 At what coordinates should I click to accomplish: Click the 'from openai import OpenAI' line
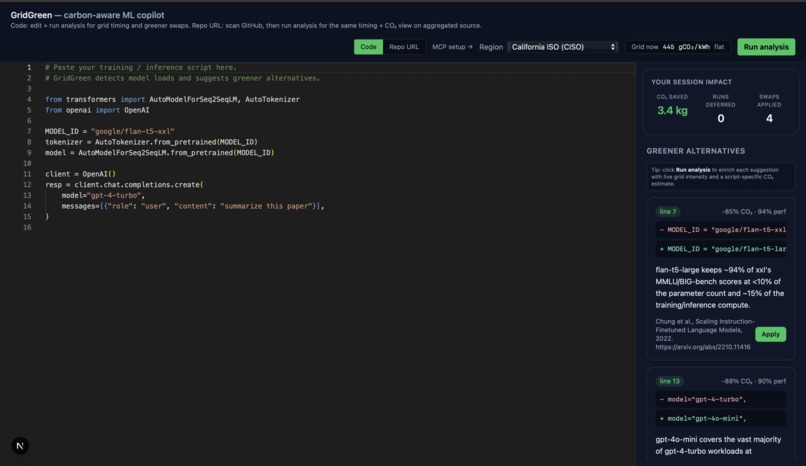point(97,110)
